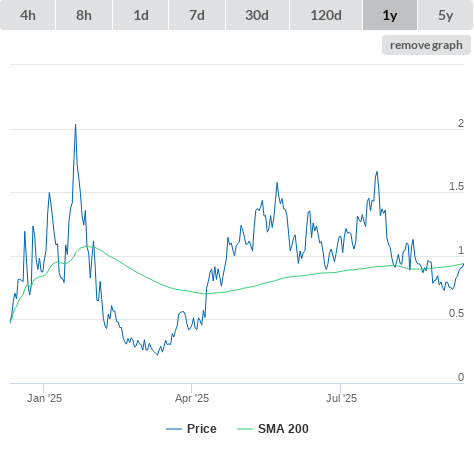
Task: Click the remove graph button
Action: tap(426, 45)
